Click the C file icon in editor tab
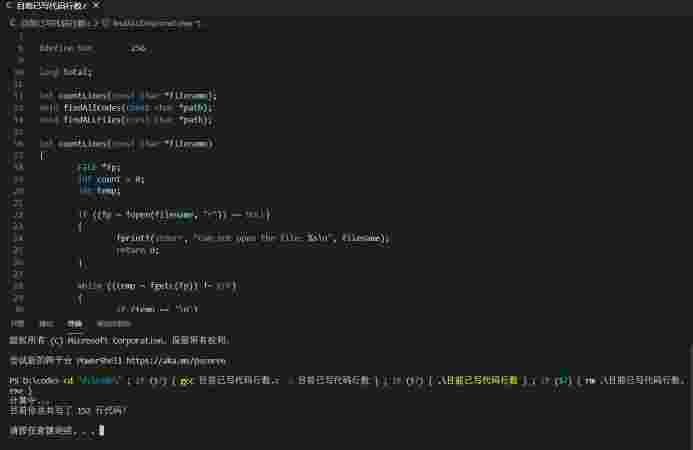Screen dimensions: 693x450 tap(8, 6)
